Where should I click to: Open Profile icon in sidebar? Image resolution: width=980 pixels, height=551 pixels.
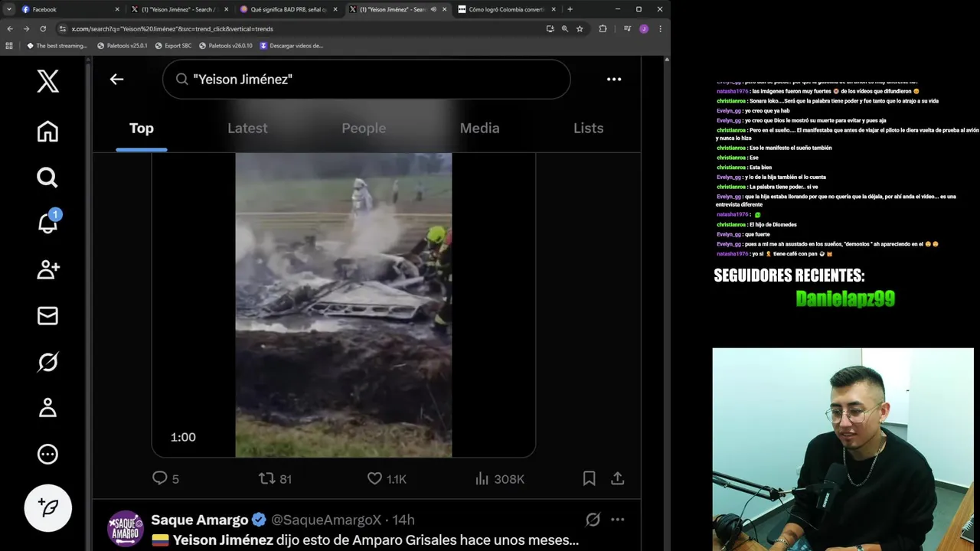coord(47,407)
